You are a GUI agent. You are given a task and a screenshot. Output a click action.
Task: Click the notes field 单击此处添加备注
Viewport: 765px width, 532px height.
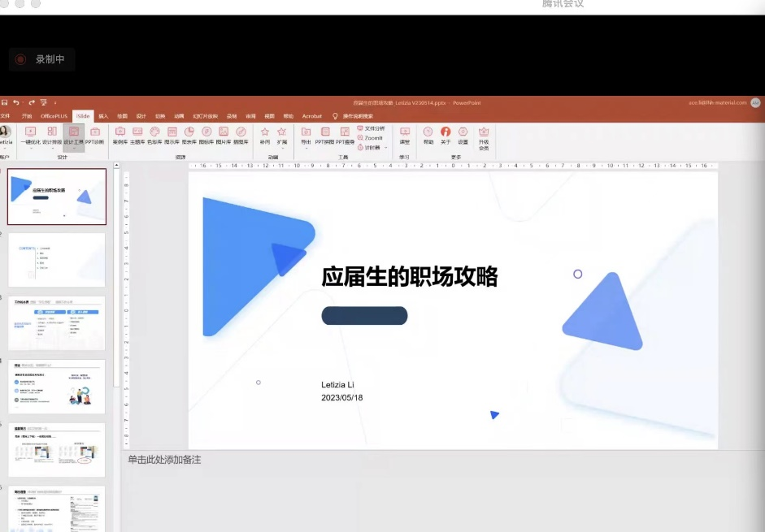pyautogui.click(x=164, y=461)
